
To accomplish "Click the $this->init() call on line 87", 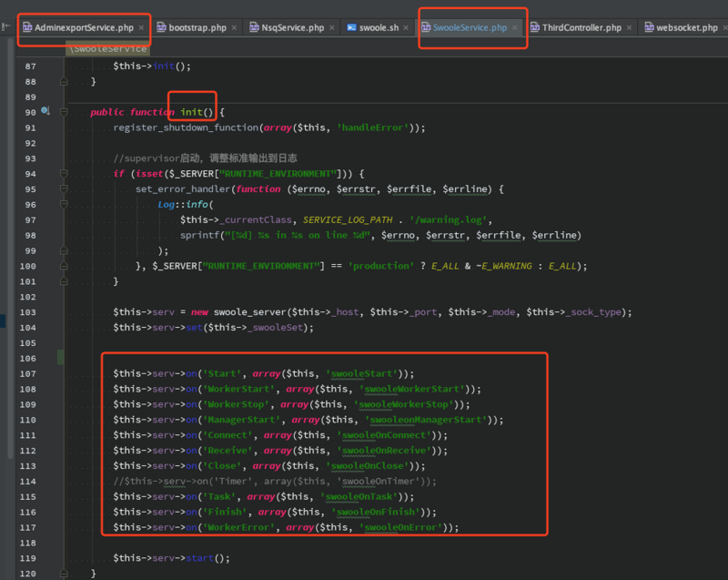I will [x=152, y=66].
